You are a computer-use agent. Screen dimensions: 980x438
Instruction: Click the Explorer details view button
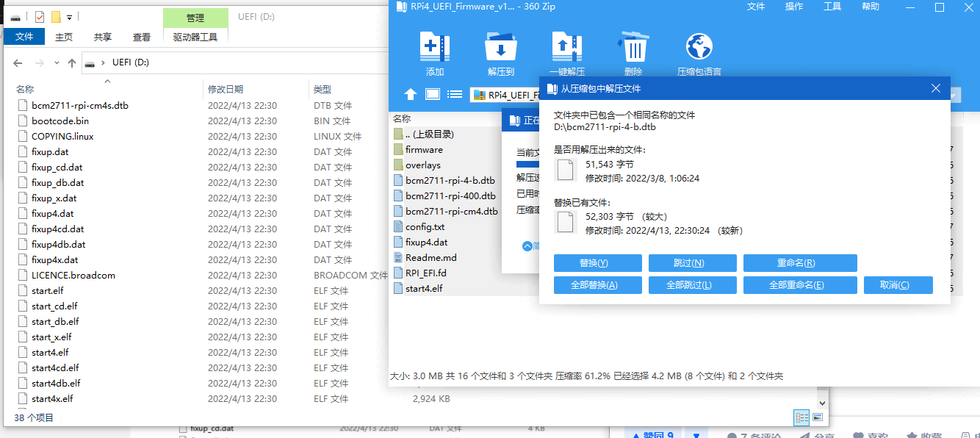(801, 417)
